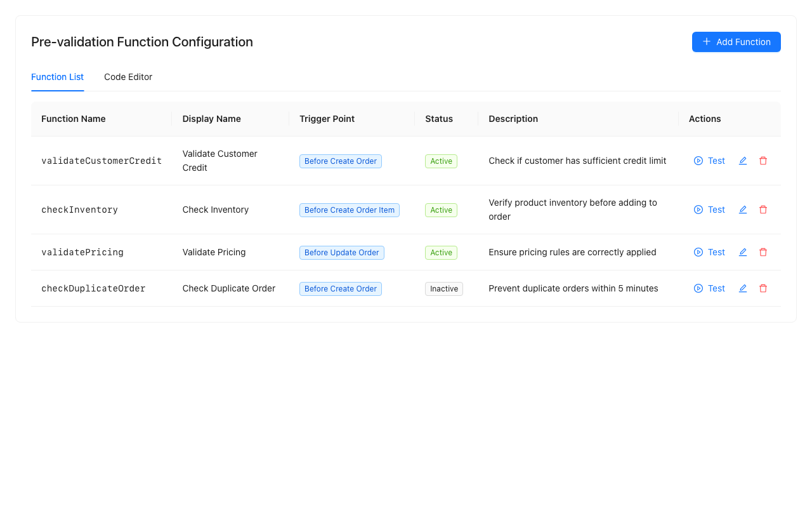Toggle the Inactive status of checkDuplicateOrder
The height and width of the screenshot is (508, 812).
point(443,288)
